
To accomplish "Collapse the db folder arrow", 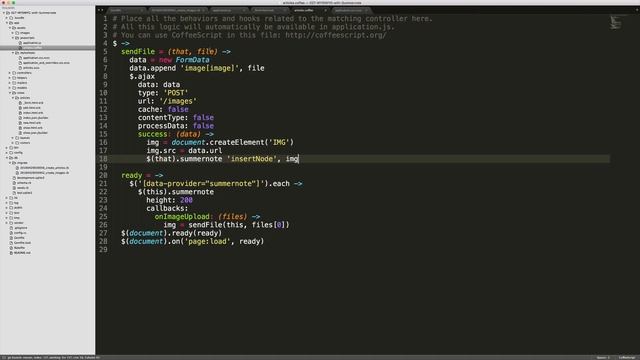I will [x=7, y=158].
